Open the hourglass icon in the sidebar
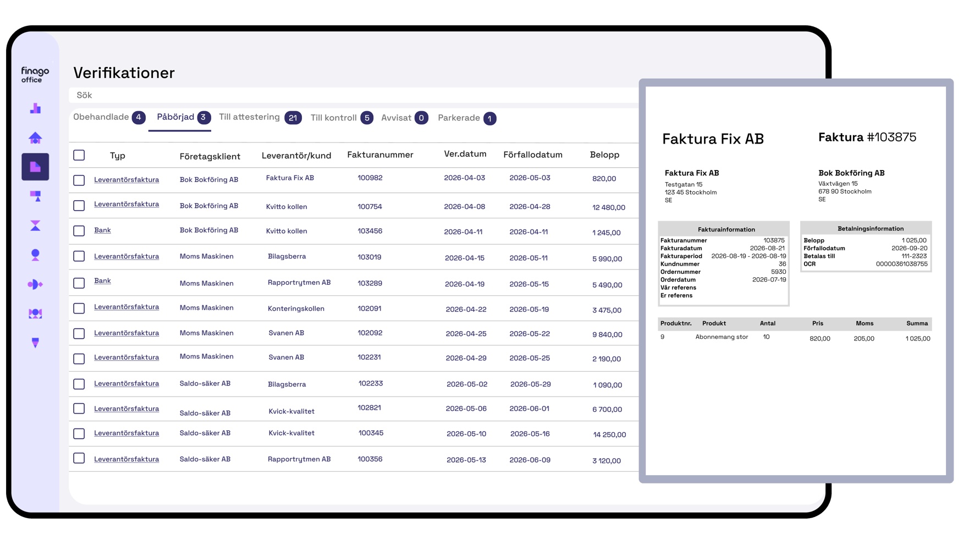This screenshot has height=550, width=980. coord(35,225)
